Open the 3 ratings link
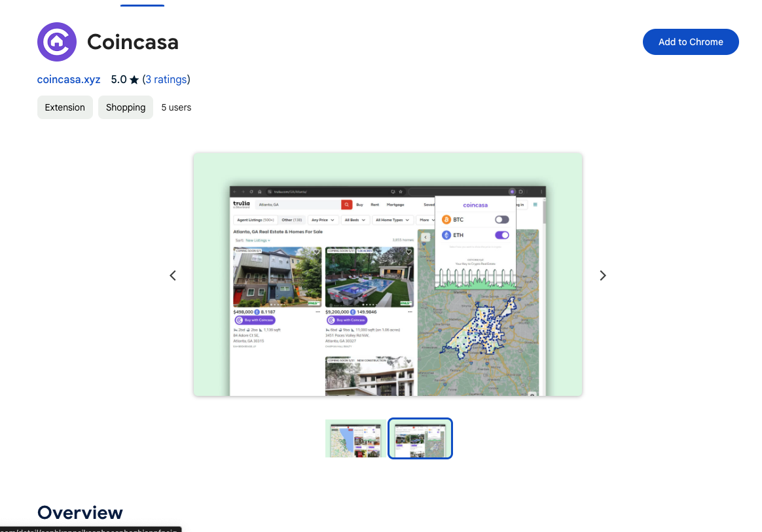Screen dimensions: 762x532 (166, 79)
